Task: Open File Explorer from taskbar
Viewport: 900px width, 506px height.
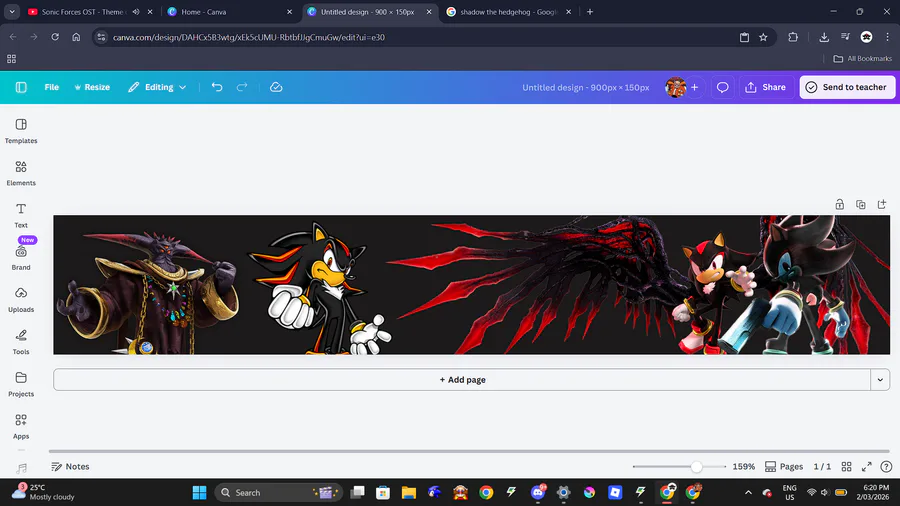Action: (409, 492)
